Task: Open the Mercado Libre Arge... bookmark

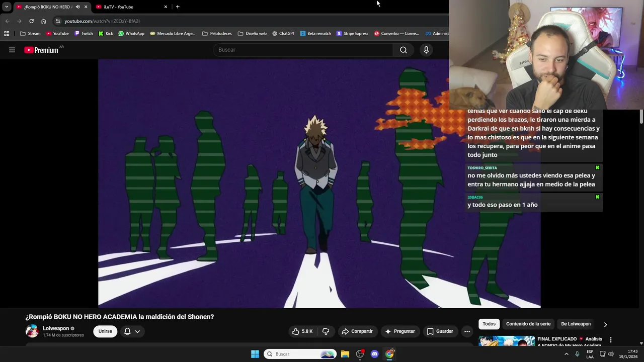Action: point(173,34)
